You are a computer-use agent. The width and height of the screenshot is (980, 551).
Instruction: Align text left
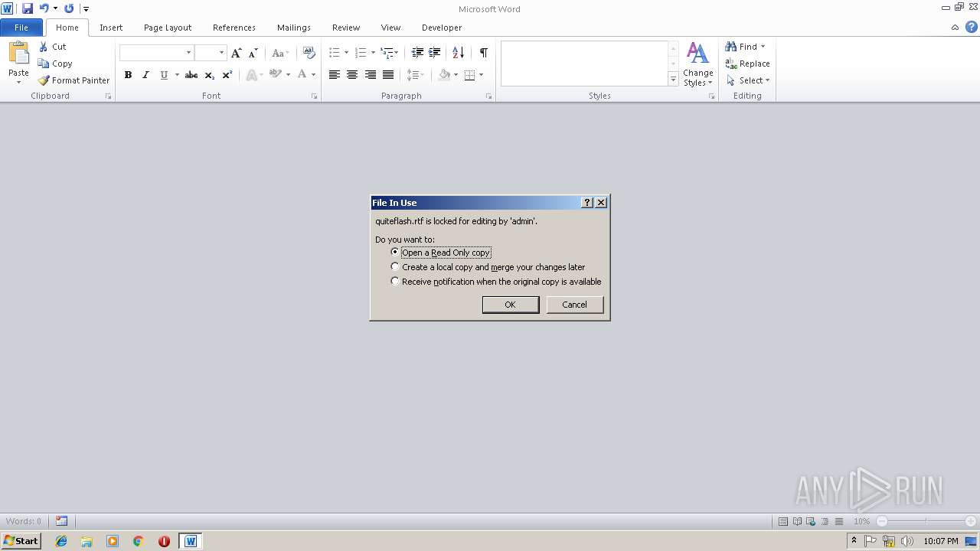click(x=335, y=75)
